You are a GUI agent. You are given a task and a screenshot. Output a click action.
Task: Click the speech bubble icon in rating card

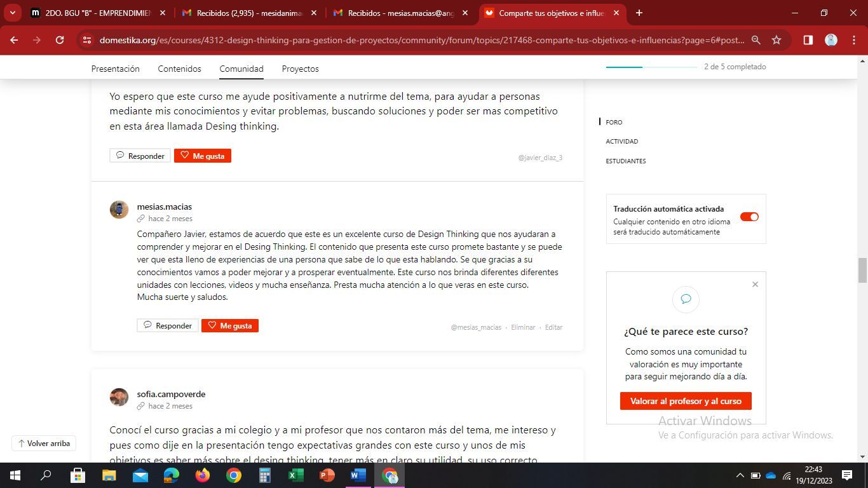(686, 299)
